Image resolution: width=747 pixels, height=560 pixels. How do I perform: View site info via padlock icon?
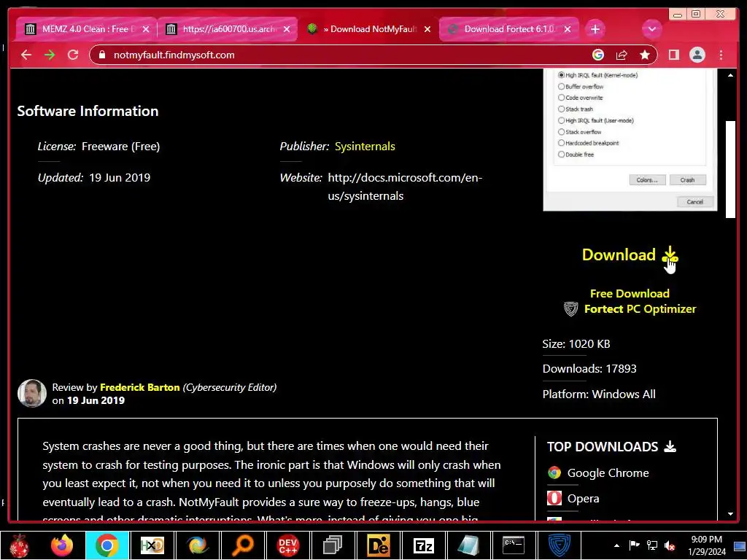click(x=101, y=55)
